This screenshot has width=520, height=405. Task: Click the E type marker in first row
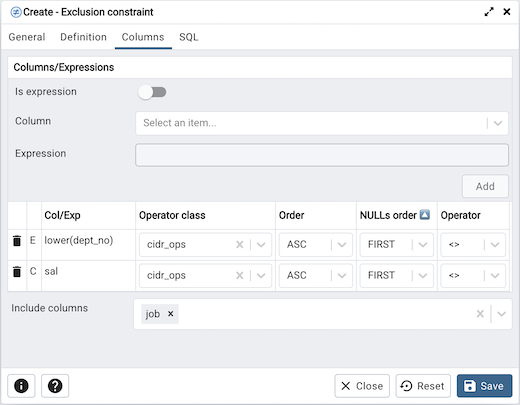pos(33,240)
